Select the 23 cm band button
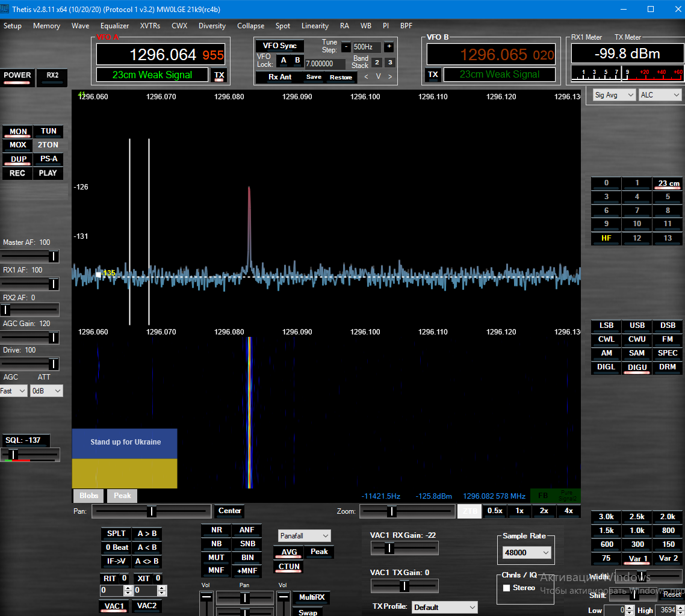685x616 pixels. (668, 183)
